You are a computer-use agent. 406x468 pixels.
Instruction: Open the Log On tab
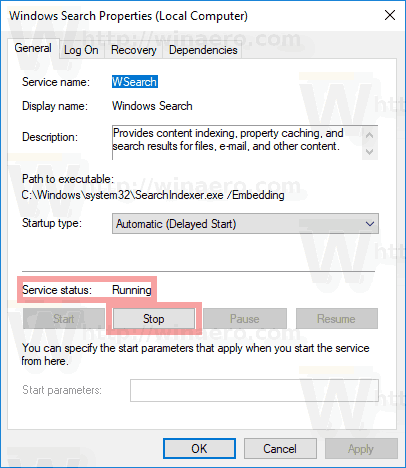pyautogui.click(x=81, y=50)
